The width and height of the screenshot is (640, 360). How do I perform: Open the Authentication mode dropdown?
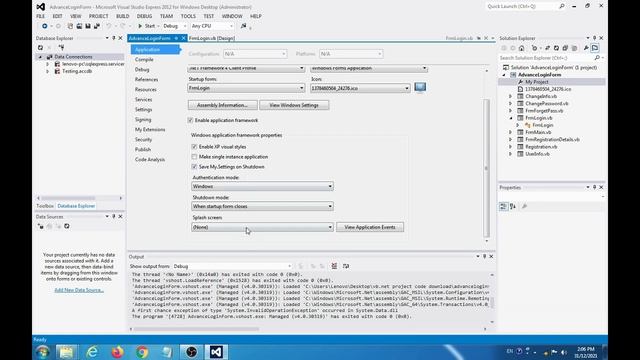262,187
